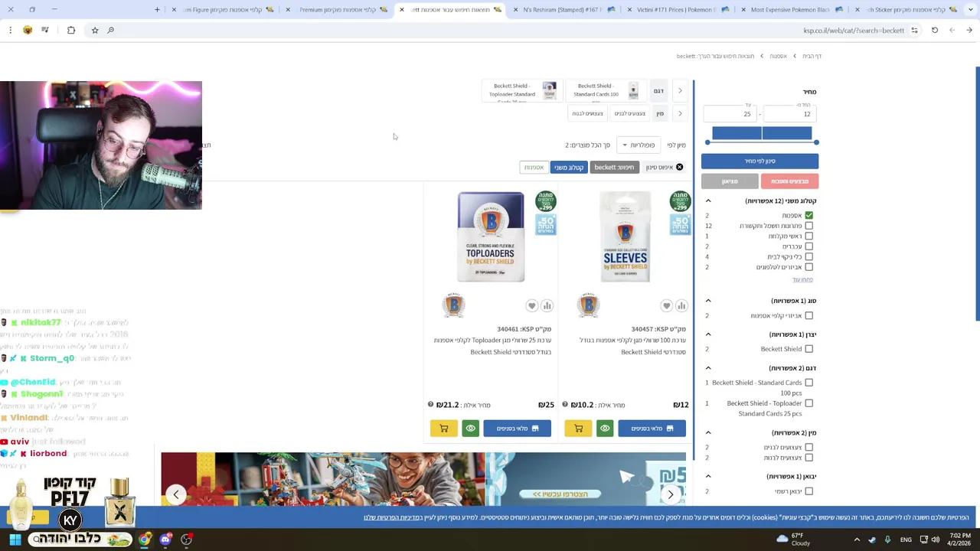
Task: Add the Sleeves product to cart
Action: [578, 429]
